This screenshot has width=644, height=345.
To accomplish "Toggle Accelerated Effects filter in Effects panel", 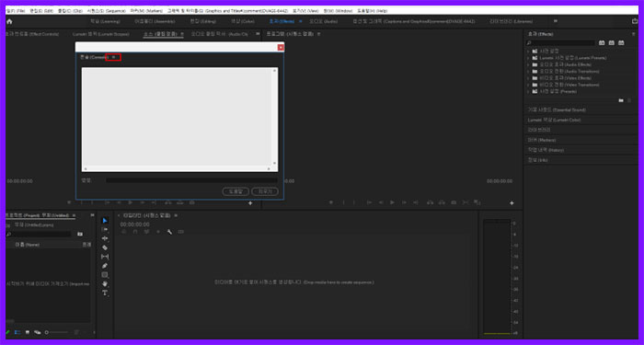I will click(x=602, y=42).
